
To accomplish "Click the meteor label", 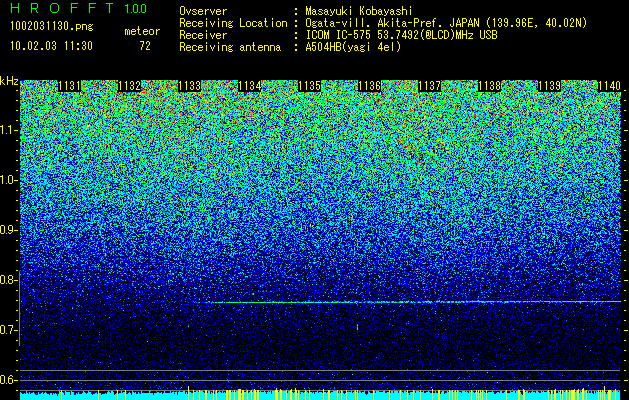I will click(x=142, y=31).
